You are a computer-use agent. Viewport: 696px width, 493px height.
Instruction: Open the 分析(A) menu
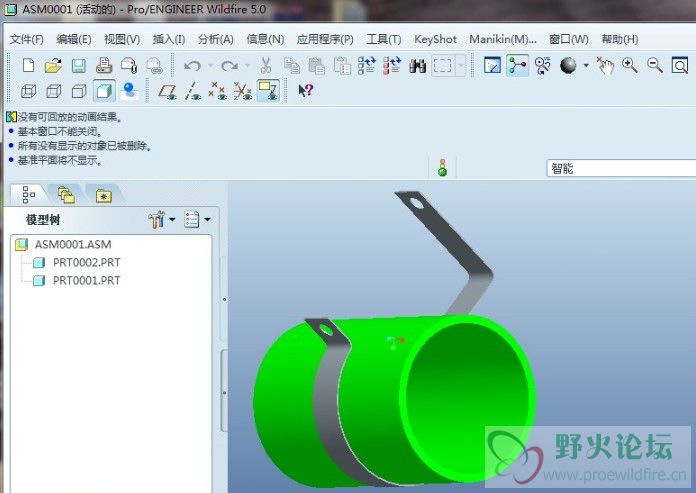point(216,39)
